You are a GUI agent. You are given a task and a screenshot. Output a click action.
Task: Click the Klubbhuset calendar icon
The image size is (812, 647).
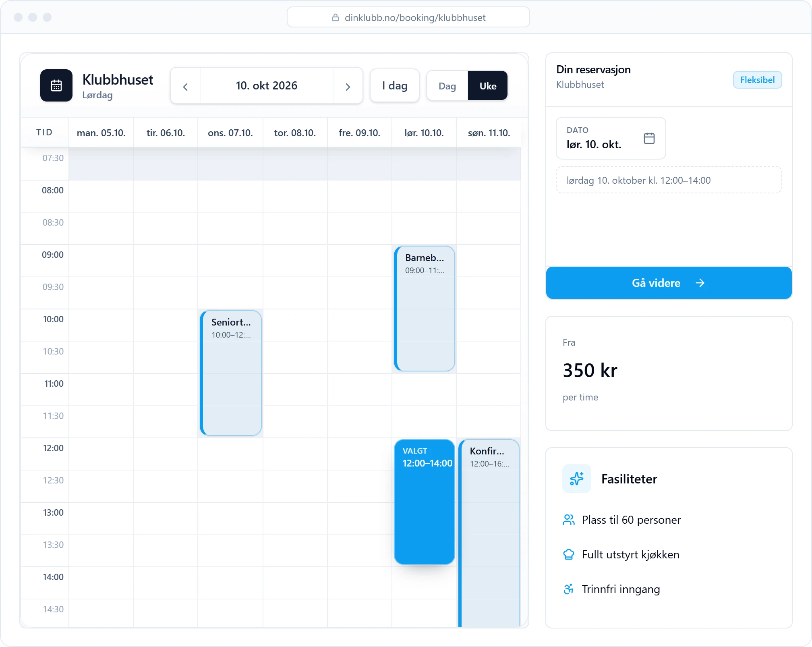click(x=56, y=85)
